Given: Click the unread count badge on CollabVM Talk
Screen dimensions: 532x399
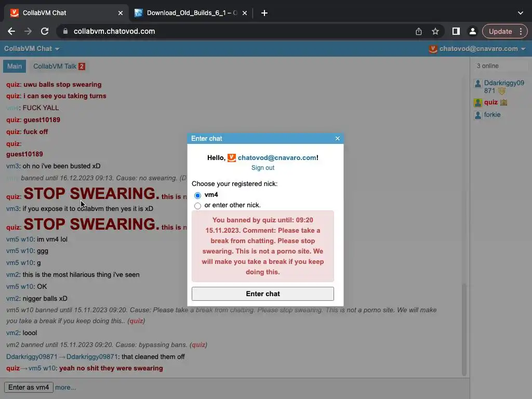Looking at the screenshot, I should (x=82, y=66).
